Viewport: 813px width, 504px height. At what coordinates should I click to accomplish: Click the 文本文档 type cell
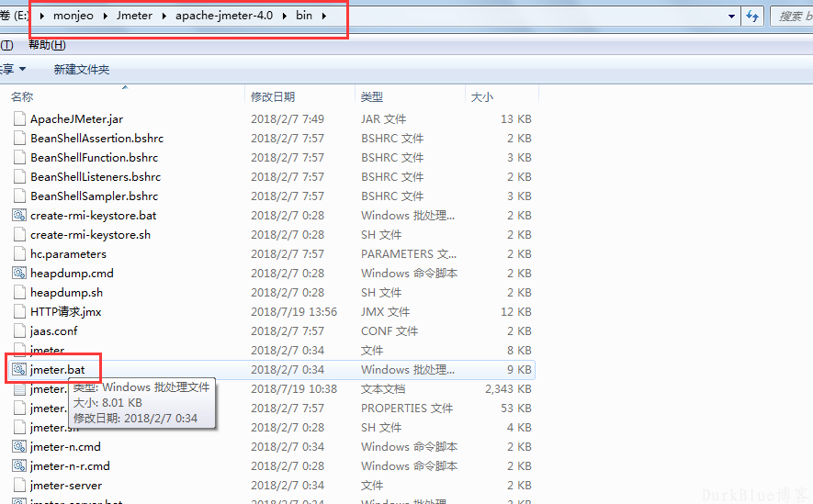point(383,389)
